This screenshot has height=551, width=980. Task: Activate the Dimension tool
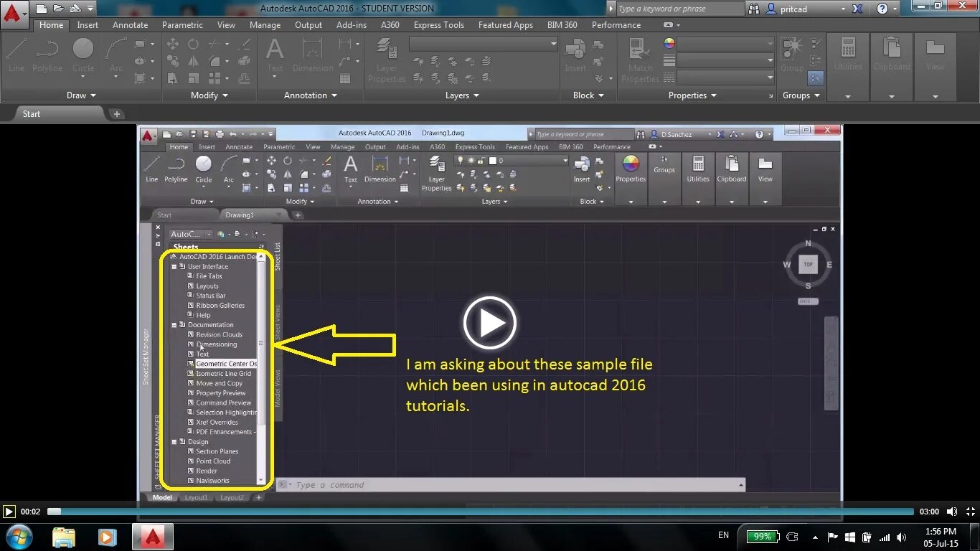313,55
